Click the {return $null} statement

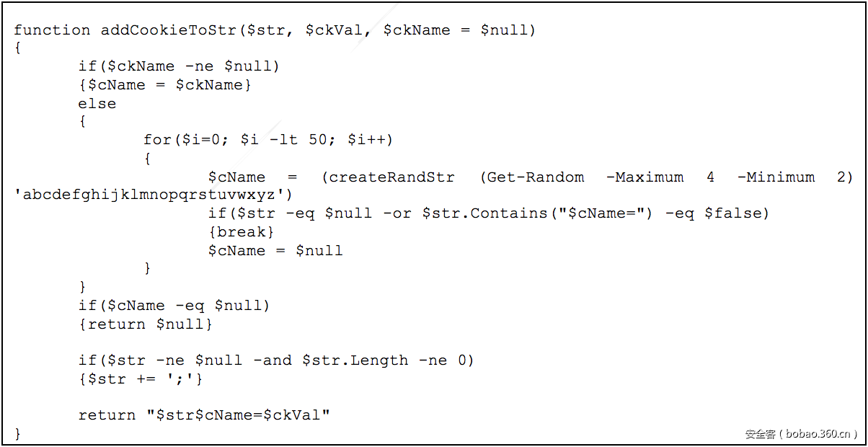coord(146,324)
